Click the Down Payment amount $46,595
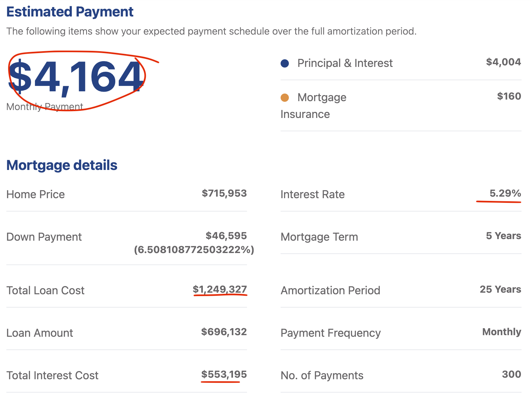The width and height of the screenshot is (532, 397). coord(226,236)
